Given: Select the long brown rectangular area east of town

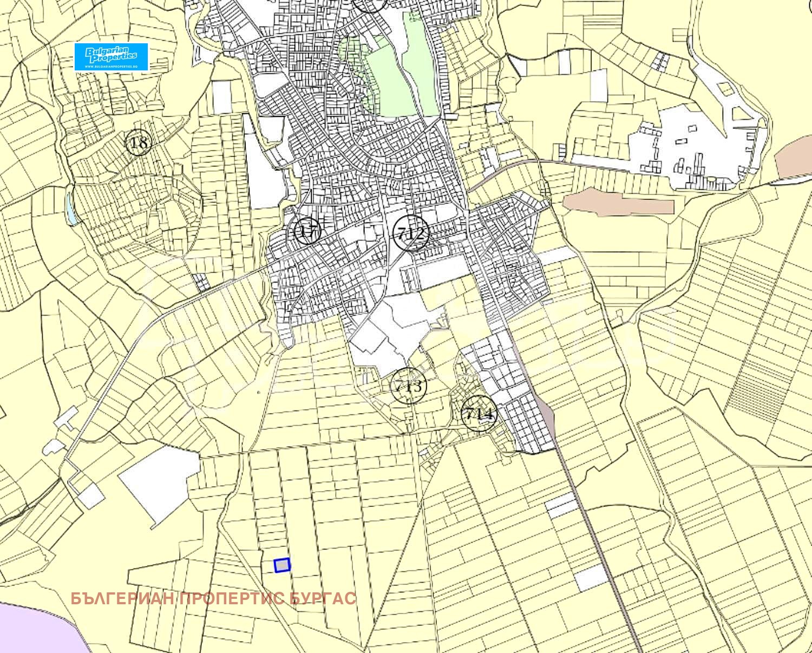Looking at the screenshot, I should tap(618, 205).
